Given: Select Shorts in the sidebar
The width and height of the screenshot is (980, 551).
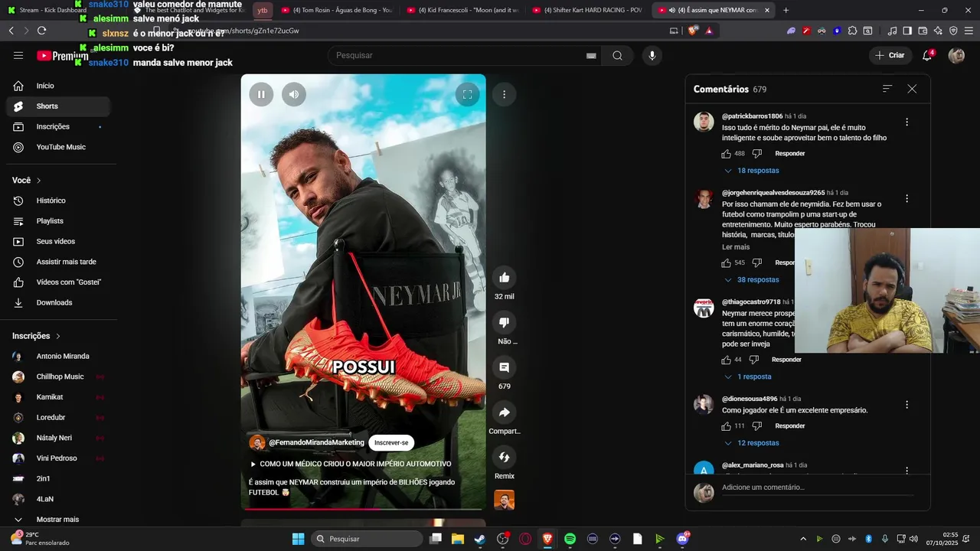Looking at the screenshot, I should click(x=57, y=106).
